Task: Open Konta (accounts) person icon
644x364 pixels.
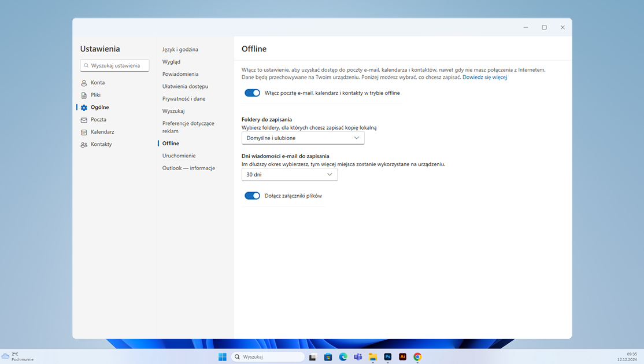Action: pyautogui.click(x=84, y=83)
